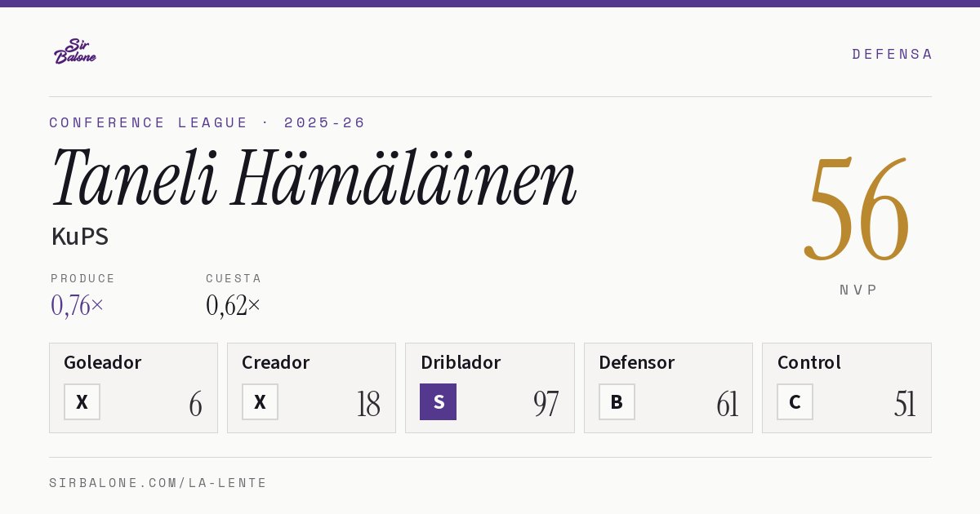Click the X grade badge under Creador
980x514 pixels.
click(260, 401)
